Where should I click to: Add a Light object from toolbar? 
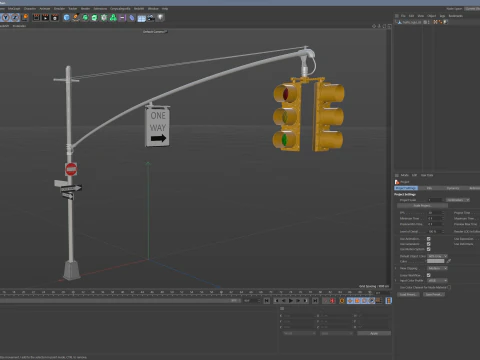point(161,17)
